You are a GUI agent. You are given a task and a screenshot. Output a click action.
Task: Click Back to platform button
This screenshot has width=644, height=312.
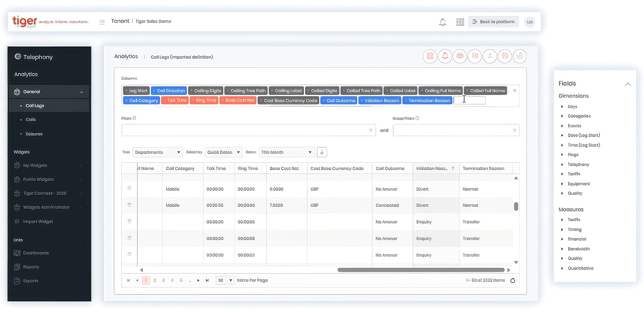click(x=493, y=22)
